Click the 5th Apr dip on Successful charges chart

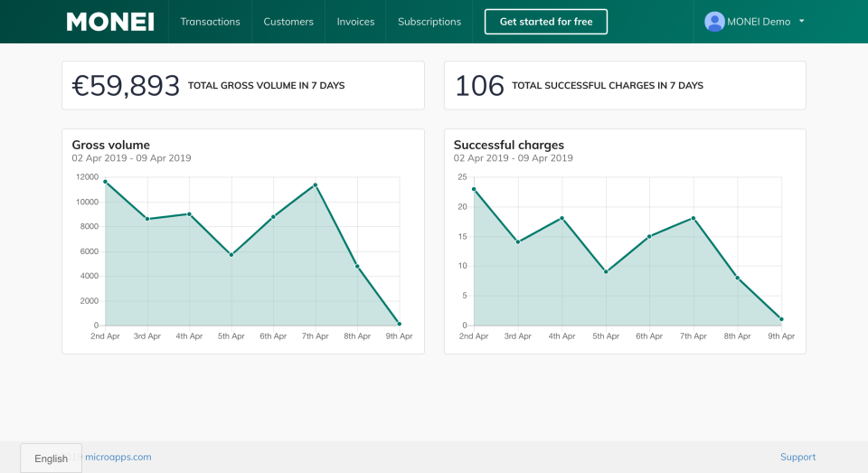(x=606, y=271)
